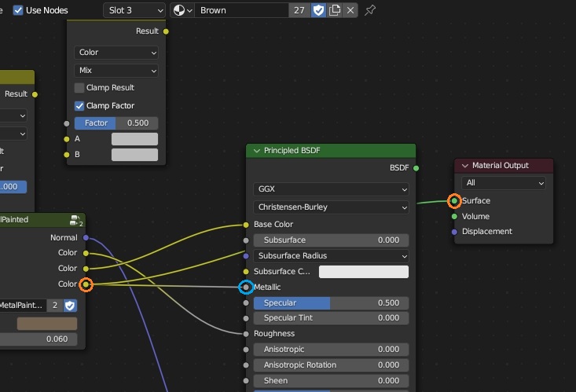
Task: Toggle fake user shield for Brown material
Action: point(318,10)
